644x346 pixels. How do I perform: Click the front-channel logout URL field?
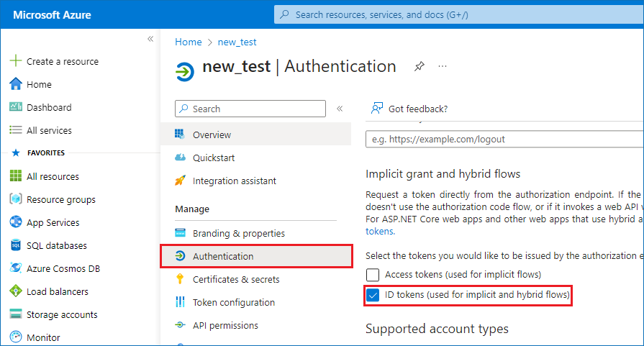click(504, 139)
